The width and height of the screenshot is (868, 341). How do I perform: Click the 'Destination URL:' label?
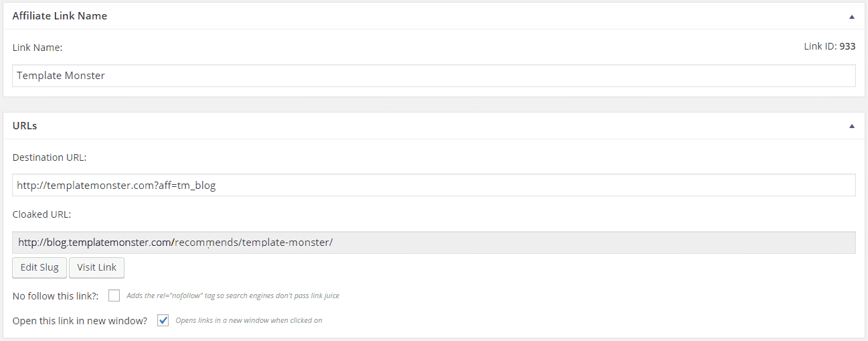pyautogui.click(x=50, y=157)
